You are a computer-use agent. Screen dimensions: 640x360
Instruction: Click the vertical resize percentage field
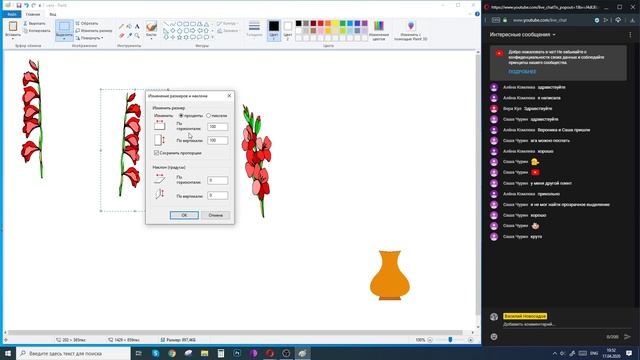tap(218, 140)
